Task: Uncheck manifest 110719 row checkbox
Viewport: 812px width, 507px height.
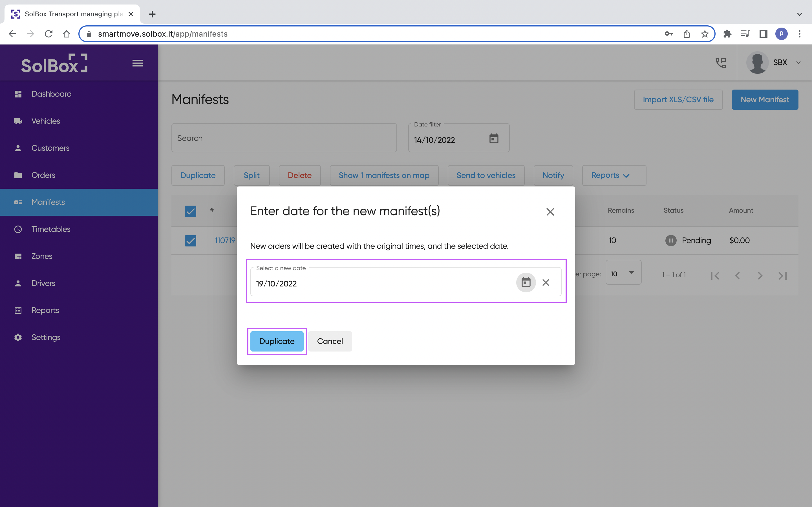Action: 191,241
